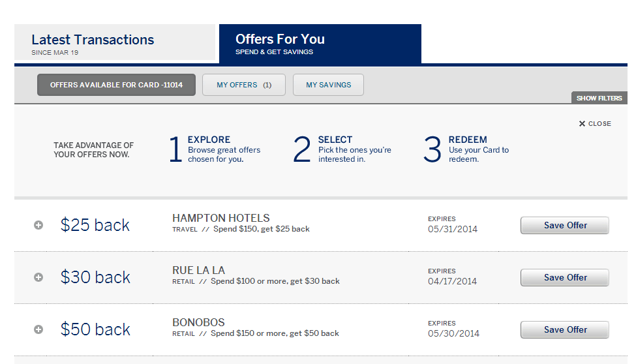Expand the Rue La La offer plus icon
The height and width of the screenshot is (364, 636).
[38, 277]
